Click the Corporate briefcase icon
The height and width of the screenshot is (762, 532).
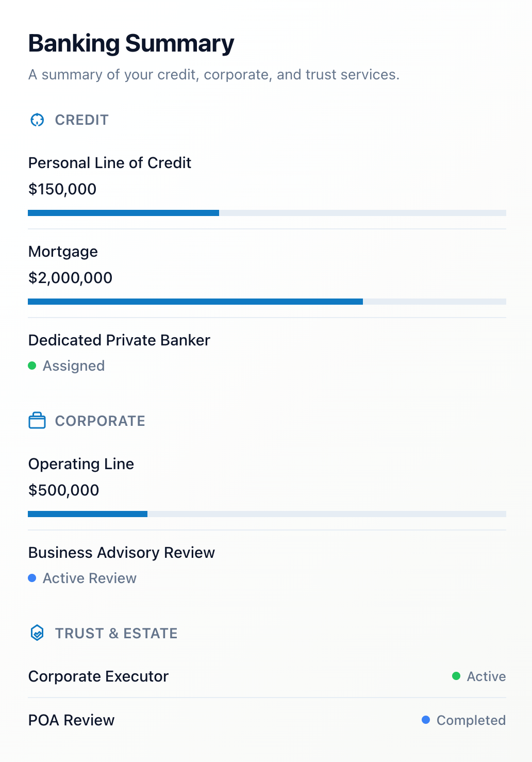(x=37, y=421)
